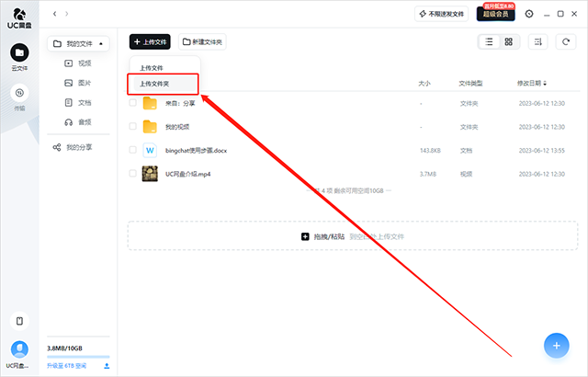Click the 超级会员 membership button
Screen dimensions: 588x377
pos(496,14)
